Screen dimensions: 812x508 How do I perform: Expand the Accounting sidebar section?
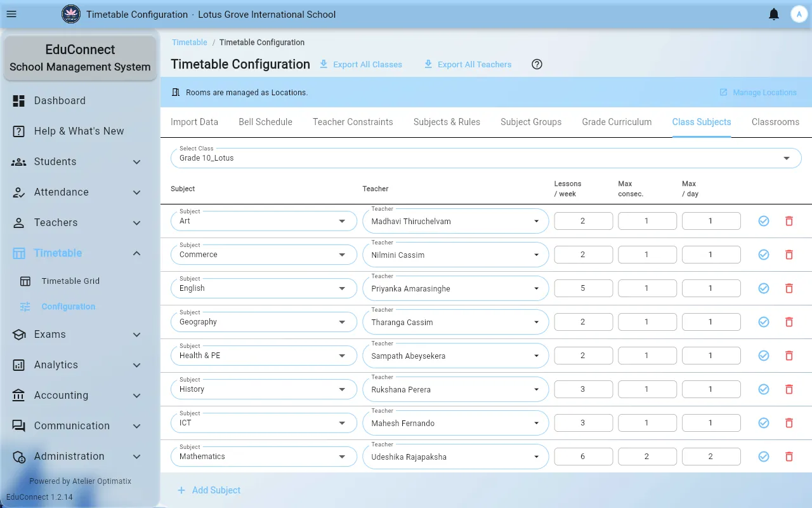(x=80, y=396)
